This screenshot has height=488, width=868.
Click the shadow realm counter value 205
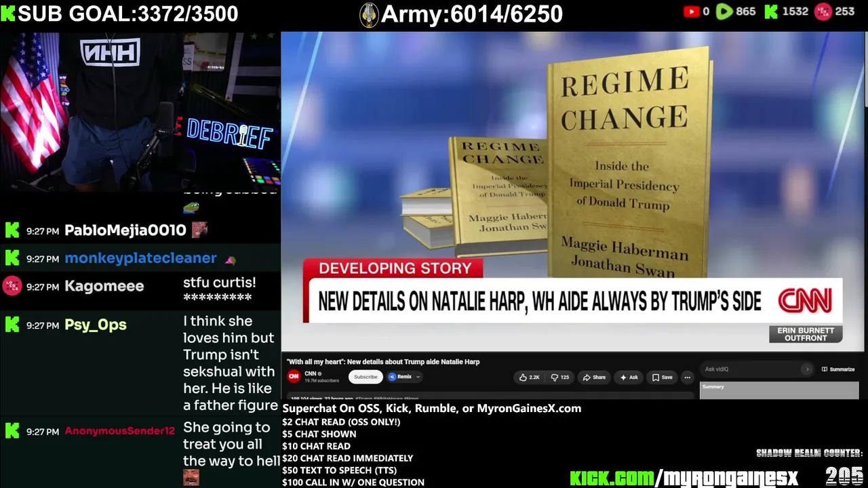pyautogui.click(x=844, y=476)
